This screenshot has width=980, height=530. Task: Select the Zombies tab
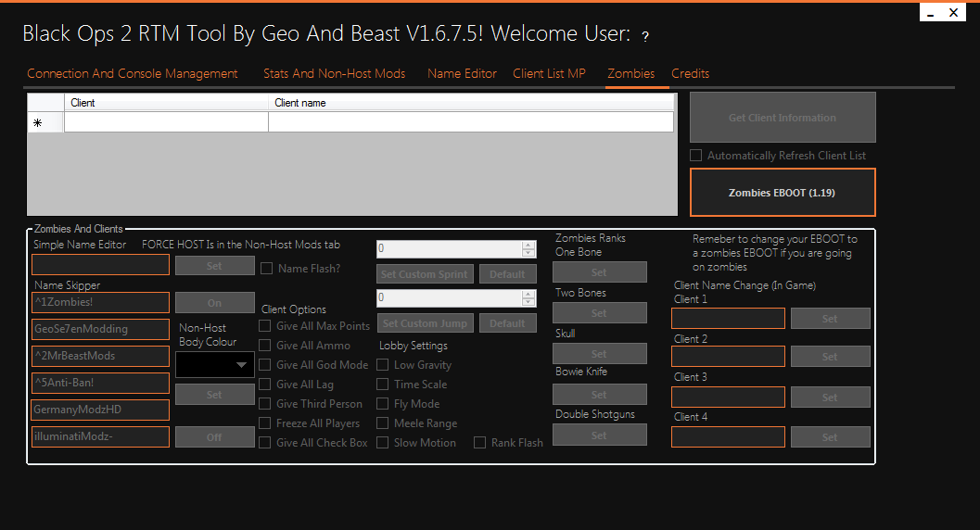pos(631,74)
